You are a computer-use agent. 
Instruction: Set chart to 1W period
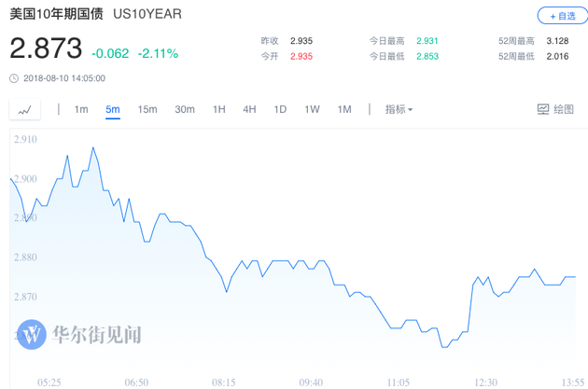coord(312,109)
